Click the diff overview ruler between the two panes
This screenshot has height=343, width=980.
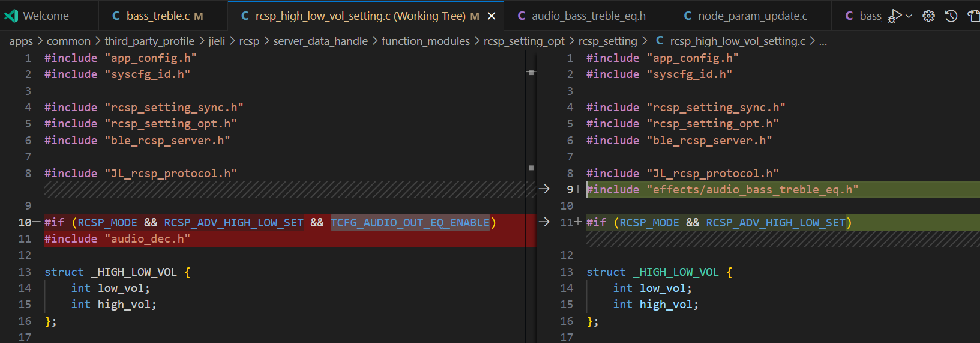click(x=531, y=197)
